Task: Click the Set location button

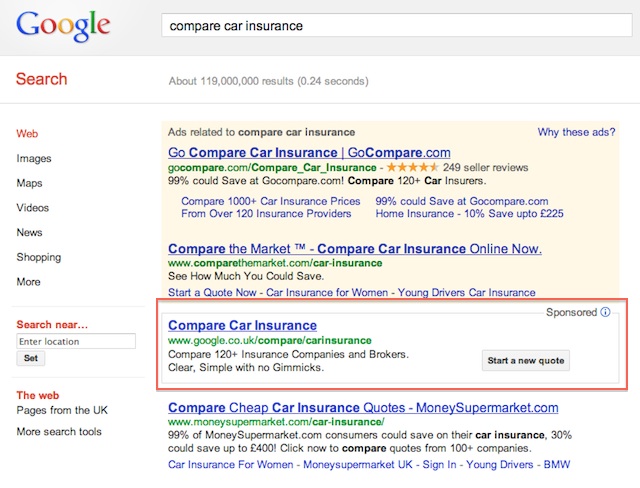Action: [31, 358]
